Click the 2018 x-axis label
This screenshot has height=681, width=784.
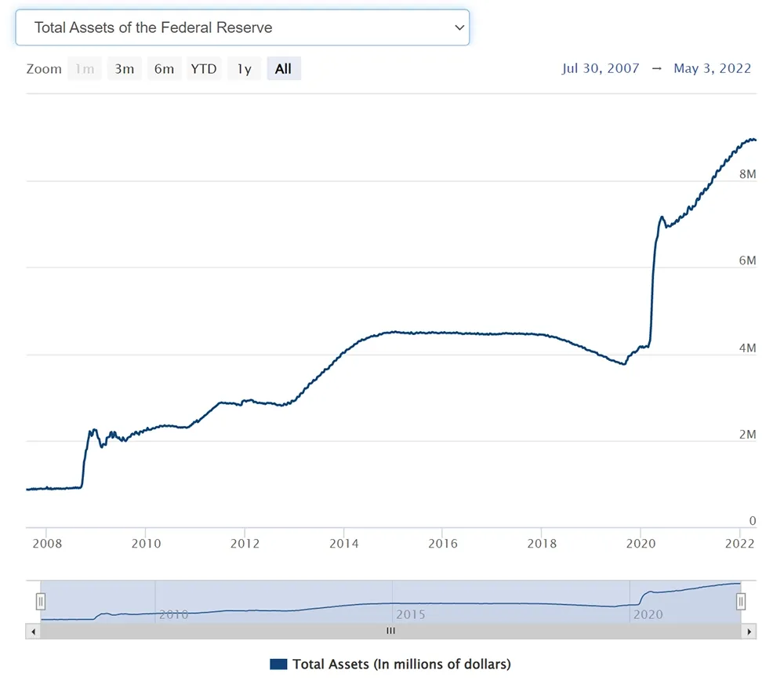pyautogui.click(x=542, y=544)
